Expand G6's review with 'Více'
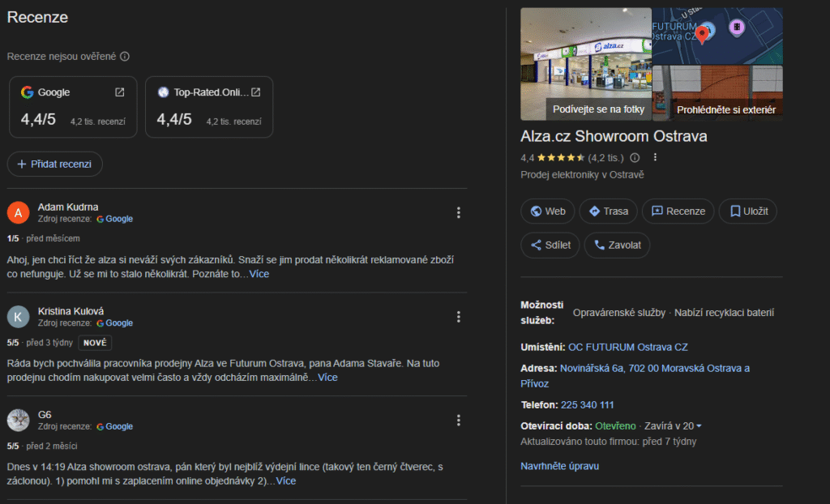Image resolution: width=830 pixels, height=504 pixels. 286,481
